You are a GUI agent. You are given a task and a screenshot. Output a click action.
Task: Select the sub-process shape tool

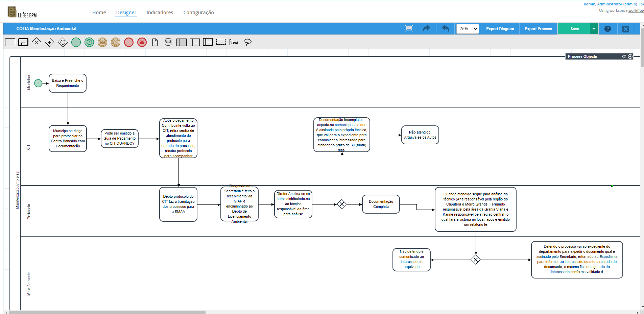click(x=23, y=42)
